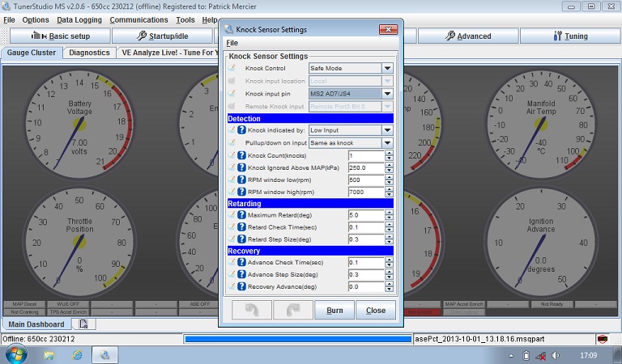Show help for Maximum Retard(deg)

point(241,215)
